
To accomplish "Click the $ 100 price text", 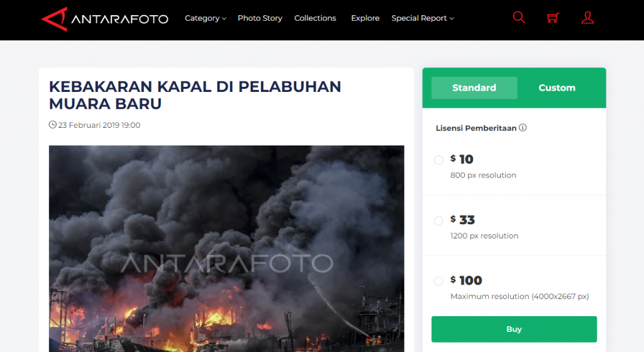I will (x=466, y=280).
